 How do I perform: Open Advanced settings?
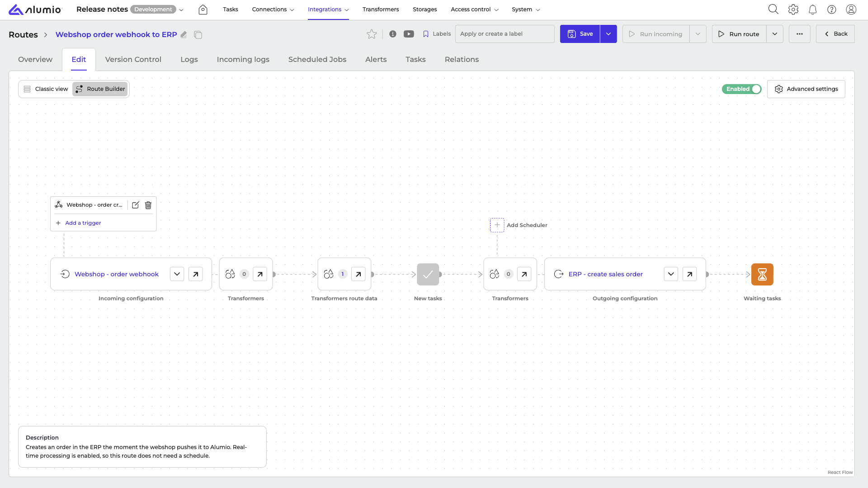click(x=806, y=89)
